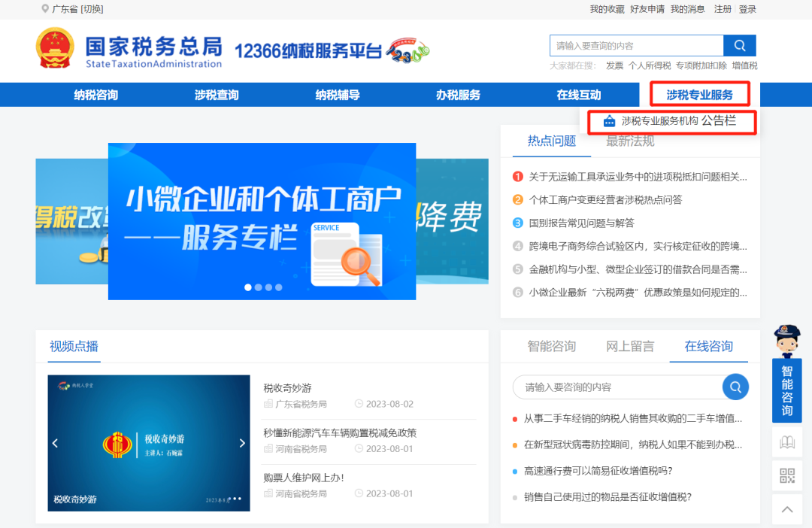The width and height of the screenshot is (812, 528).
Task: Open the book icon in right sidebar
Action: pyautogui.click(x=787, y=442)
